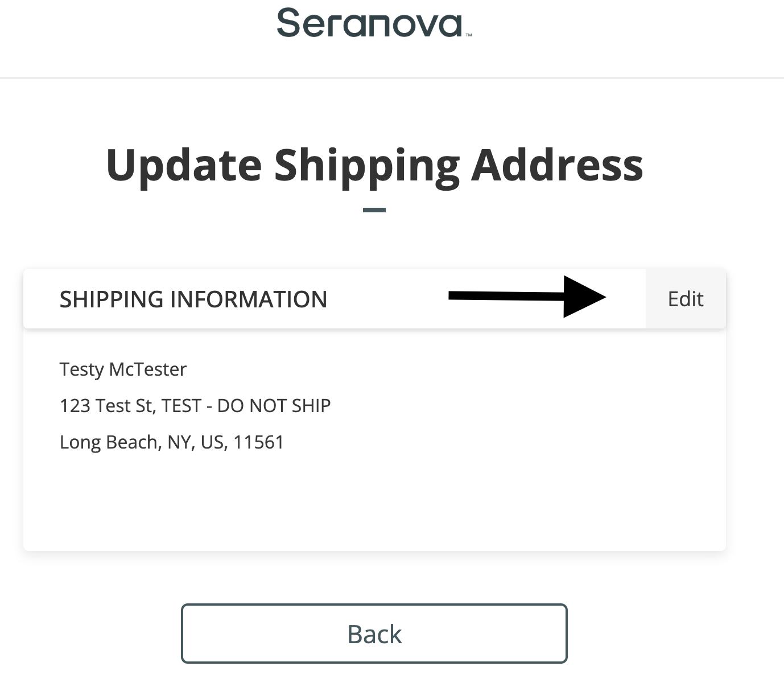The width and height of the screenshot is (784, 699).
Task: Click the TEST - DO NOT SHIP text
Action: [246, 406]
